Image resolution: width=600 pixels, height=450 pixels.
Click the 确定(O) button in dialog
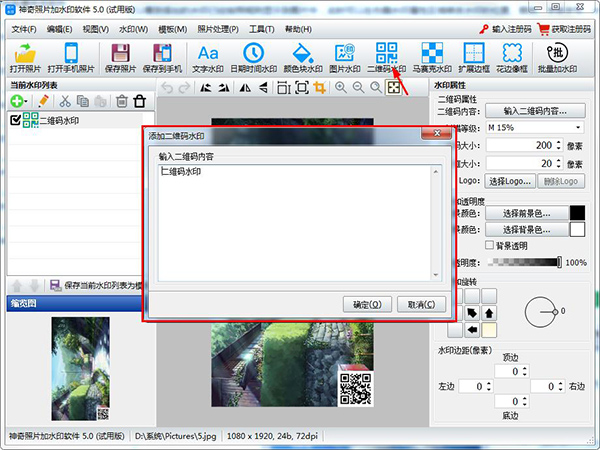pyautogui.click(x=360, y=303)
